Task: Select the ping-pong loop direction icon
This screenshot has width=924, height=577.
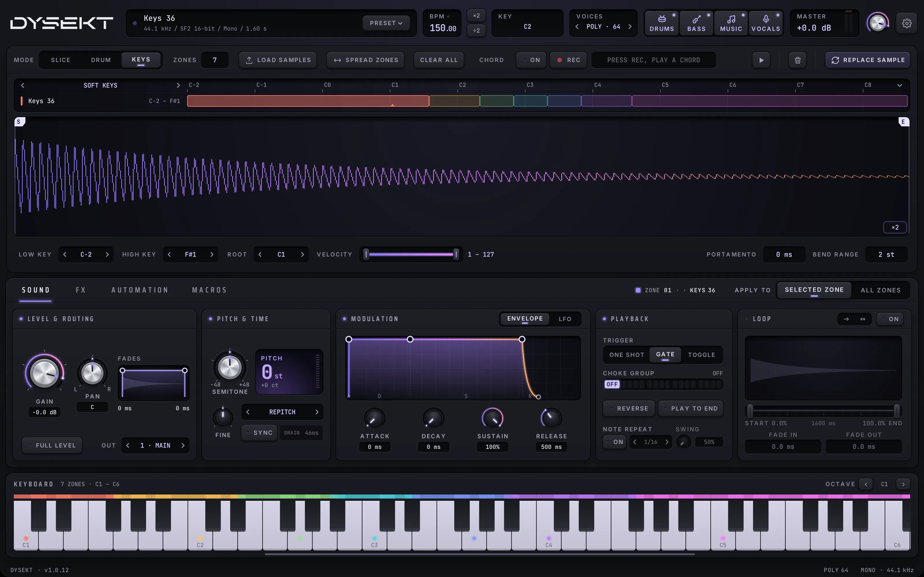Action: pyautogui.click(x=862, y=319)
